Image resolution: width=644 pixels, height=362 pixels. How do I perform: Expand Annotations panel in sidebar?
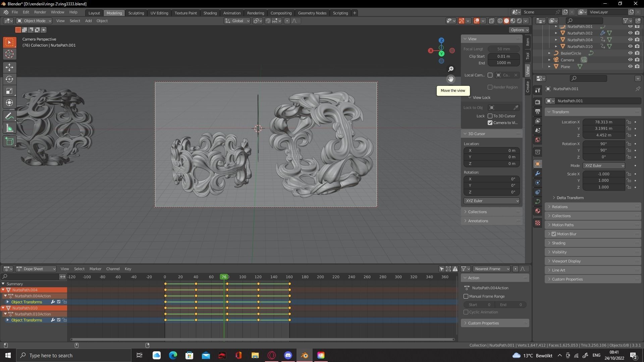[x=492, y=221]
